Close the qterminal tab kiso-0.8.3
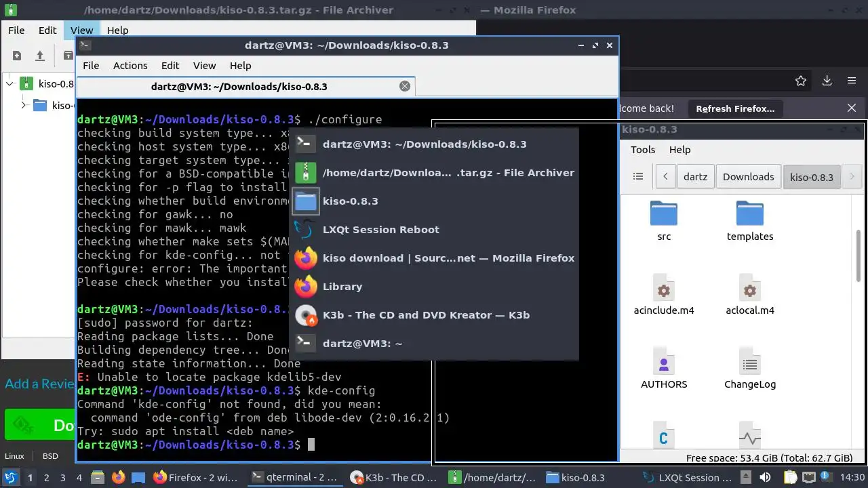Image resolution: width=868 pixels, height=488 pixels. point(405,86)
